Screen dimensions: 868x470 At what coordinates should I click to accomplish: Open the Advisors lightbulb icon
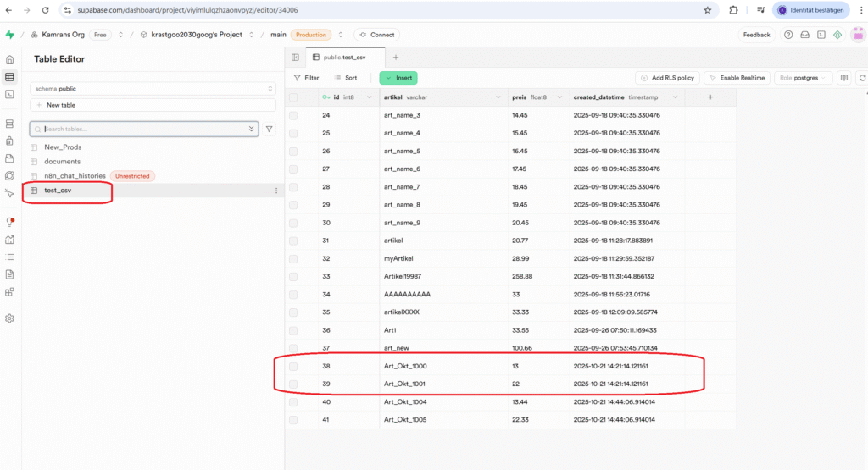pos(9,222)
